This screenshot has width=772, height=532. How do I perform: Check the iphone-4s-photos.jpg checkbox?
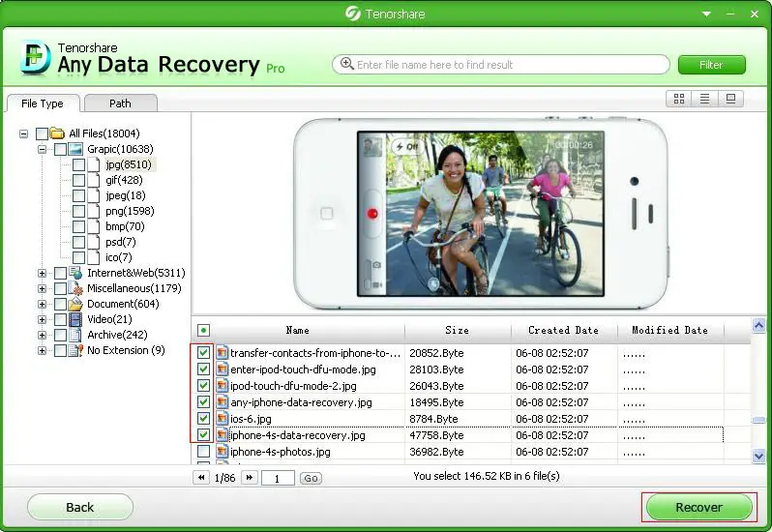pyautogui.click(x=203, y=452)
